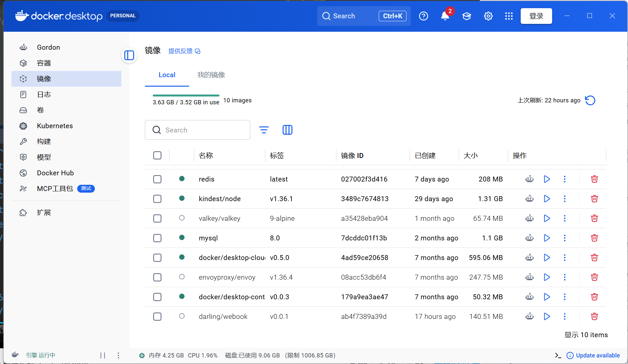Refresh the image list
628x364 pixels.
[590, 100]
